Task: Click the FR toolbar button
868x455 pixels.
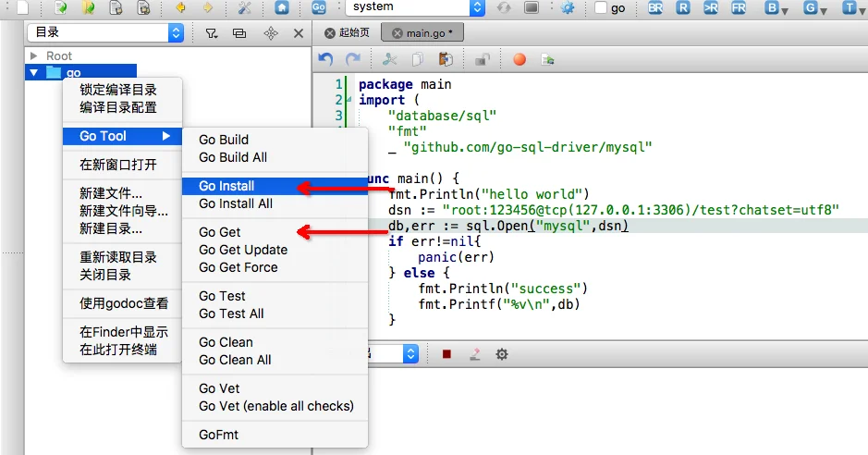Action: click(738, 7)
